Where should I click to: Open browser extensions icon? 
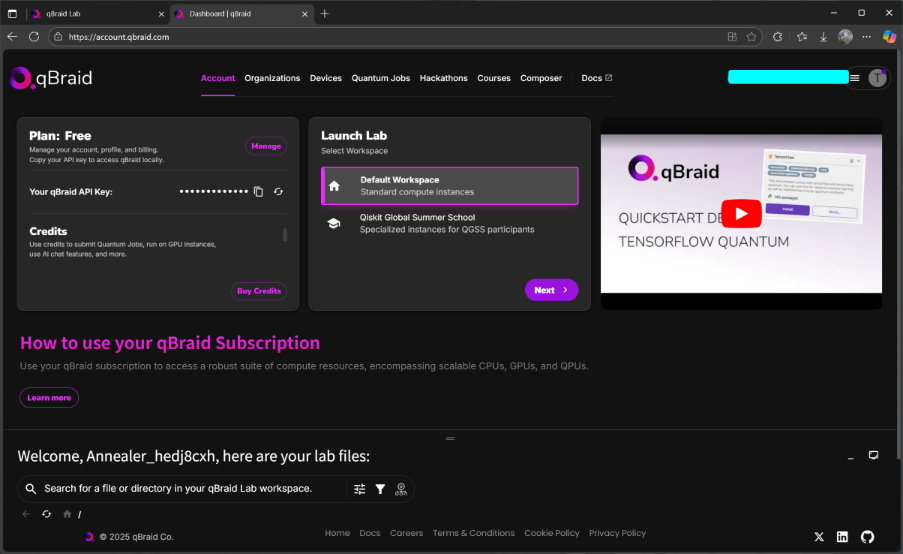click(777, 37)
